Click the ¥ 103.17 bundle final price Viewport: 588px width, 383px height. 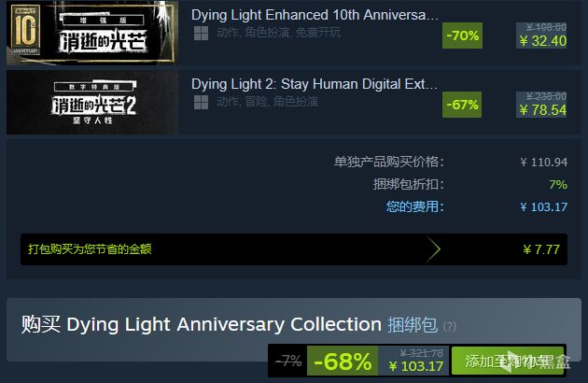tap(416, 366)
